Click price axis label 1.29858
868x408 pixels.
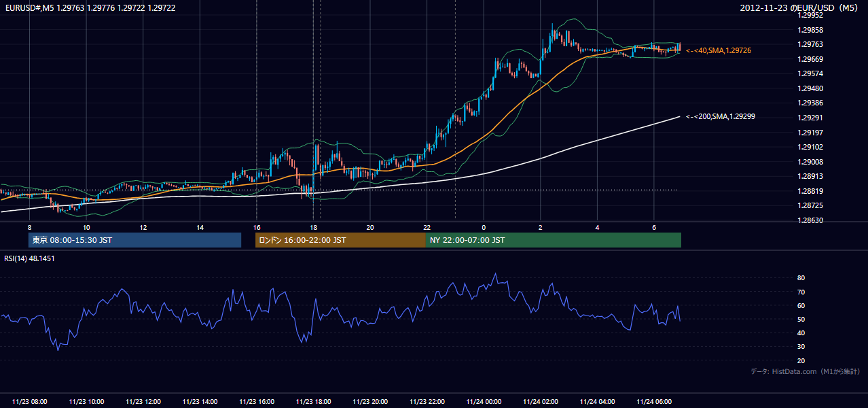[810, 30]
